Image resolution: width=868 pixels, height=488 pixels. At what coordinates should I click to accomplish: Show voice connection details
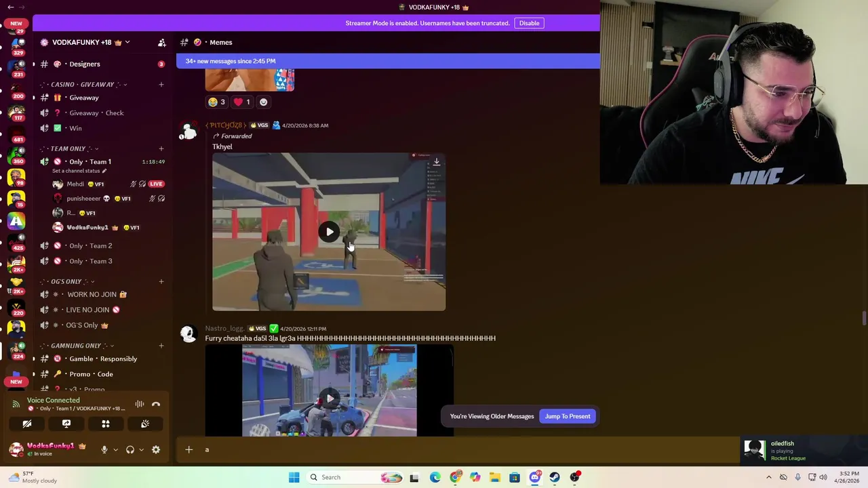click(x=53, y=400)
